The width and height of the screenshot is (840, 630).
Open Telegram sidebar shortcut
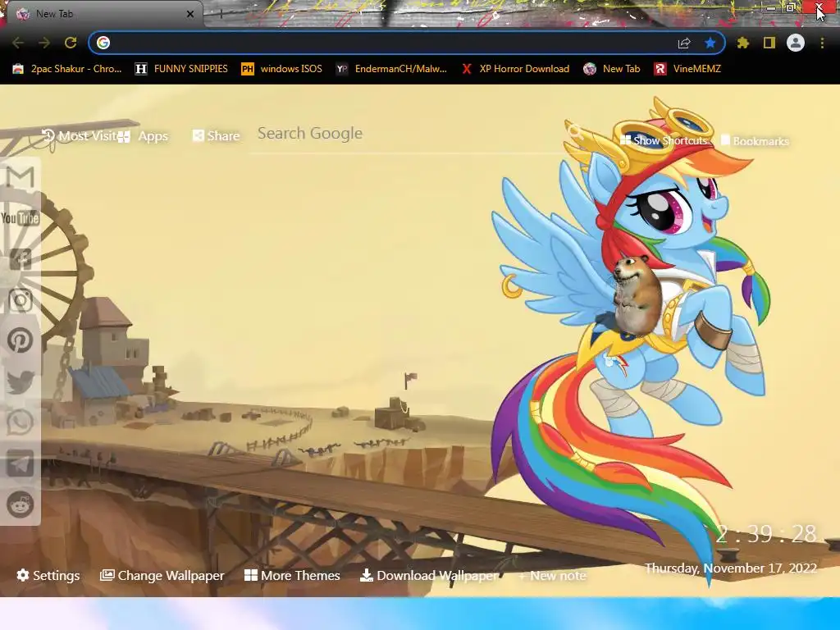(21, 464)
